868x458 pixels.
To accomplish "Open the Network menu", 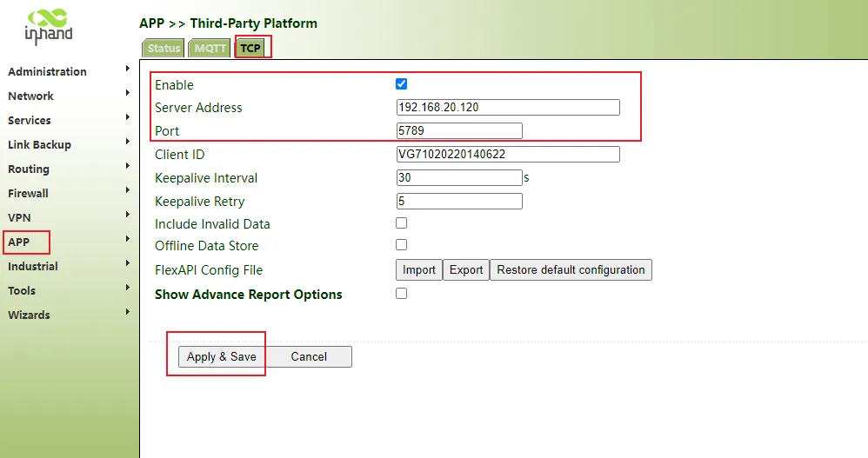I will coord(30,96).
